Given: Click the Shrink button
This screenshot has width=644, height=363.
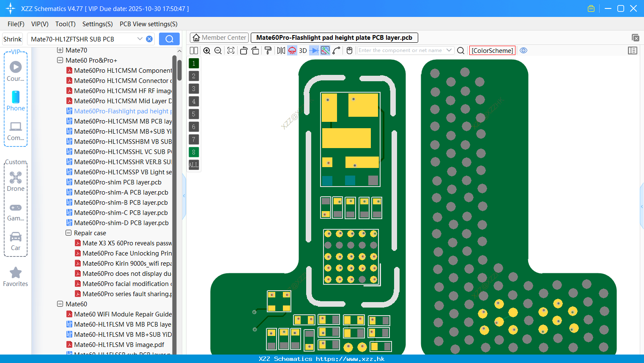Looking at the screenshot, I should [13, 39].
